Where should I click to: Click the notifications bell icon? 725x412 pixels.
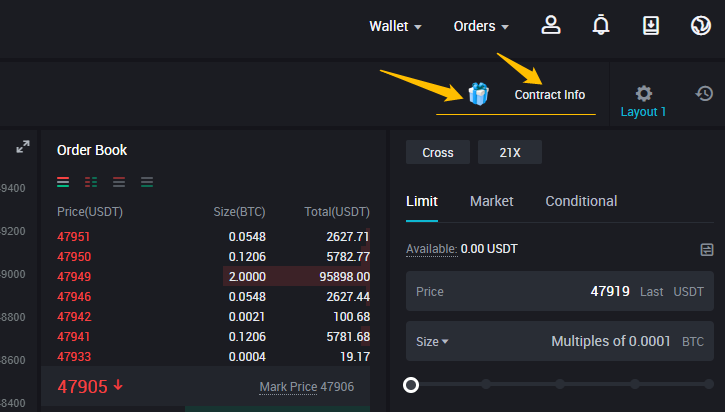[x=601, y=26]
